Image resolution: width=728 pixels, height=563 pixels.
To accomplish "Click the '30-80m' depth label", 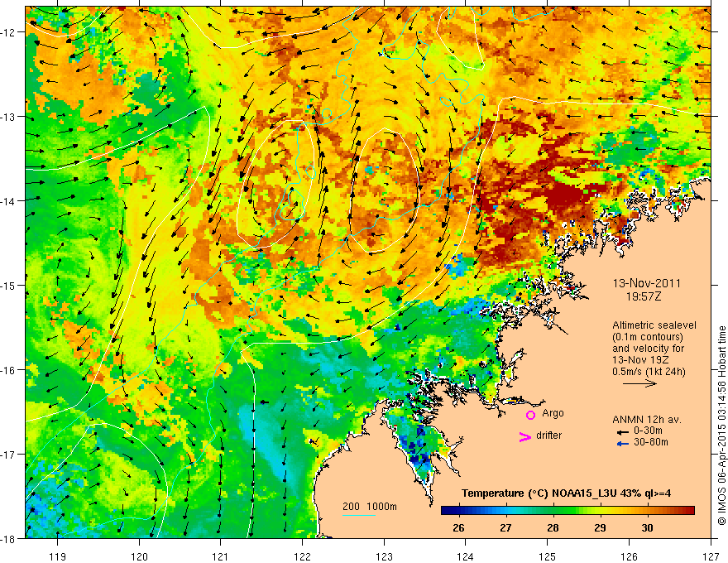I will click(x=651, y=442).
